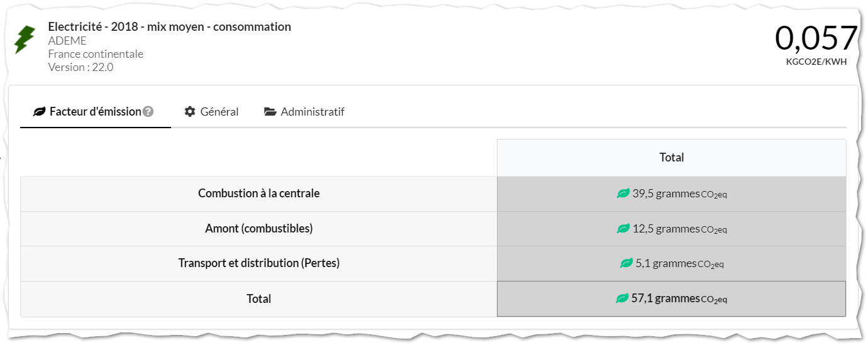Screen dimensions: 868x345
Task: Select the Amont (combustibles) row label
Action: pyautogui.click(x=259, y=229)
